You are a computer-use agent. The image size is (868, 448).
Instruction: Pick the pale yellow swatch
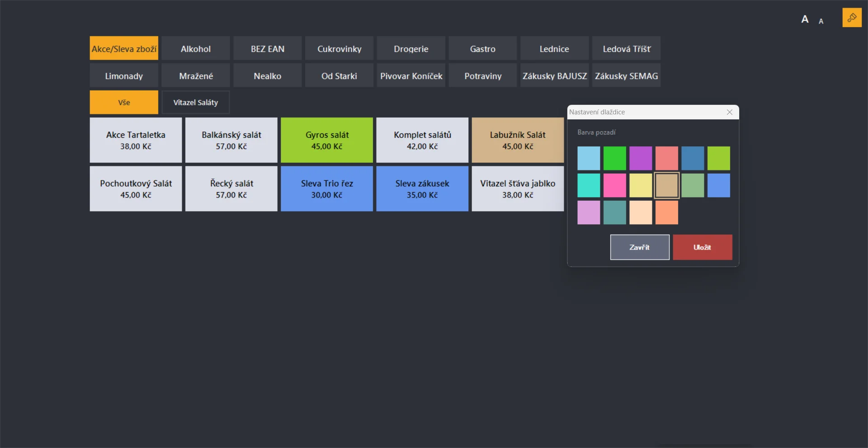coord(641,185)
